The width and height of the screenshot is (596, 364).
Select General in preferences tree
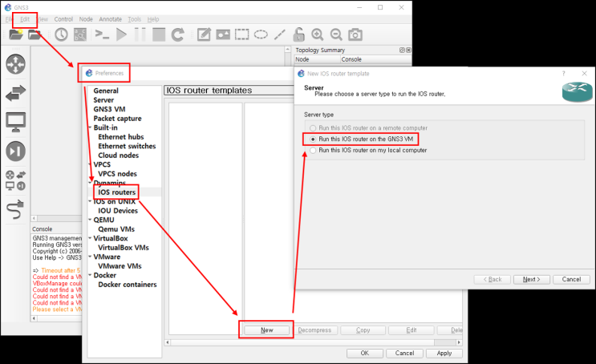(x=106, y=91)
